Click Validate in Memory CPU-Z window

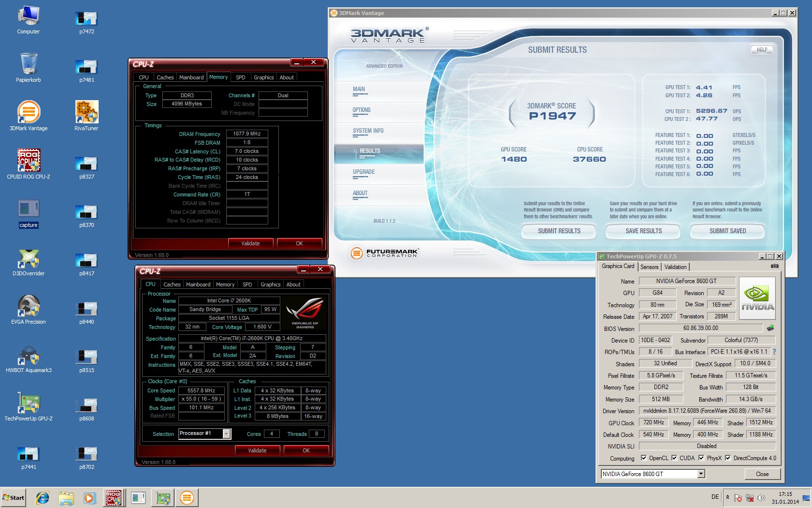pyautogui.click(x=250, y=243)
